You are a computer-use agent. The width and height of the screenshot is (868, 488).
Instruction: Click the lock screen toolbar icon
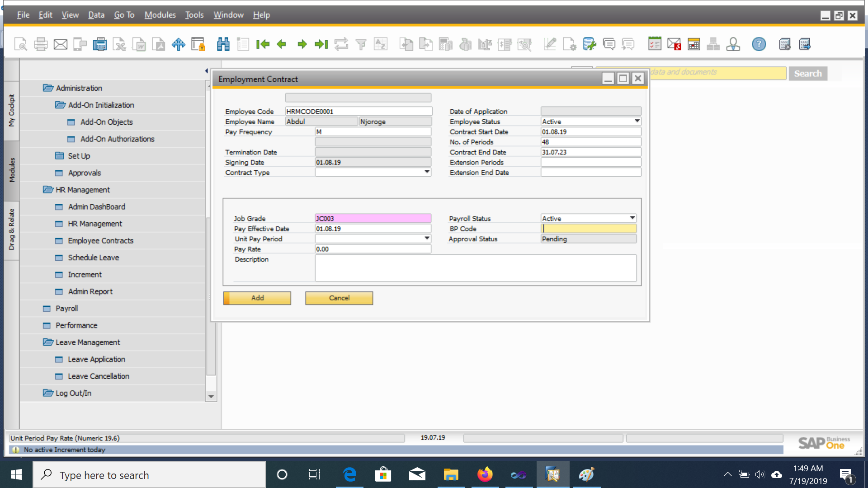(198, 44)
